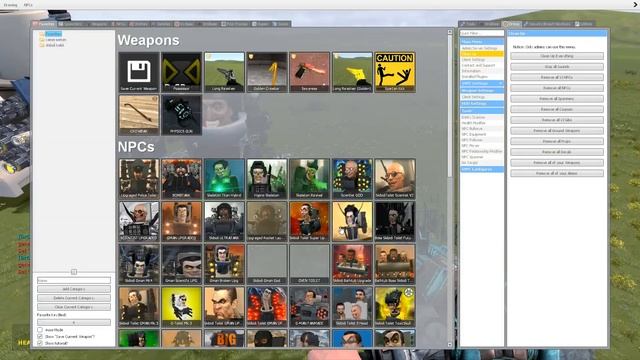The width and height of the screenshot is (640, 360).
Task: Spawn the yellow G-Toilet Mk.3 NPC
Action: click(181, 307)
